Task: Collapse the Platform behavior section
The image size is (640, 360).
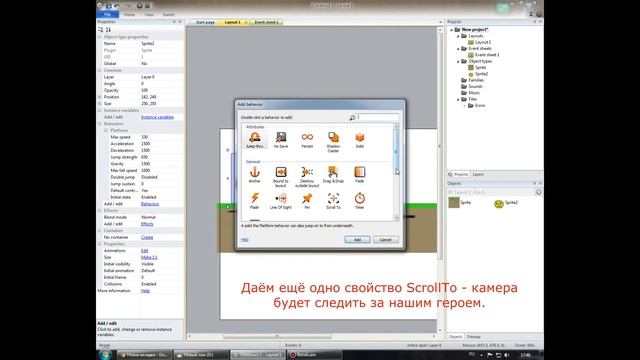Action: (x=106, y=130)
